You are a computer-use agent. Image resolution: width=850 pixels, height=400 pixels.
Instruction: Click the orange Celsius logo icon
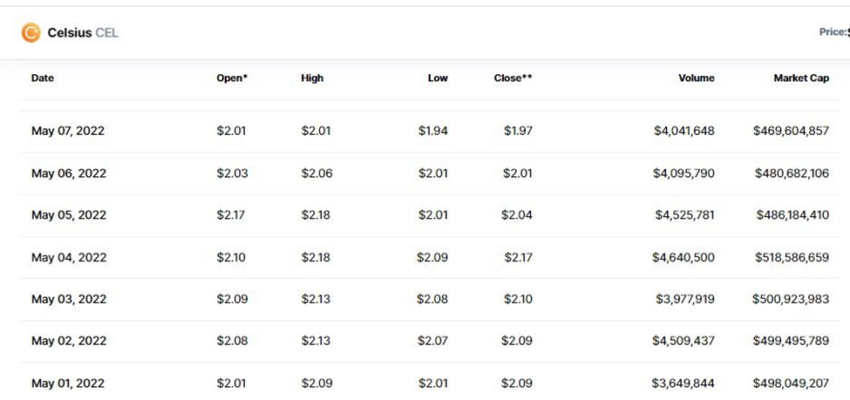click(31, 33)
